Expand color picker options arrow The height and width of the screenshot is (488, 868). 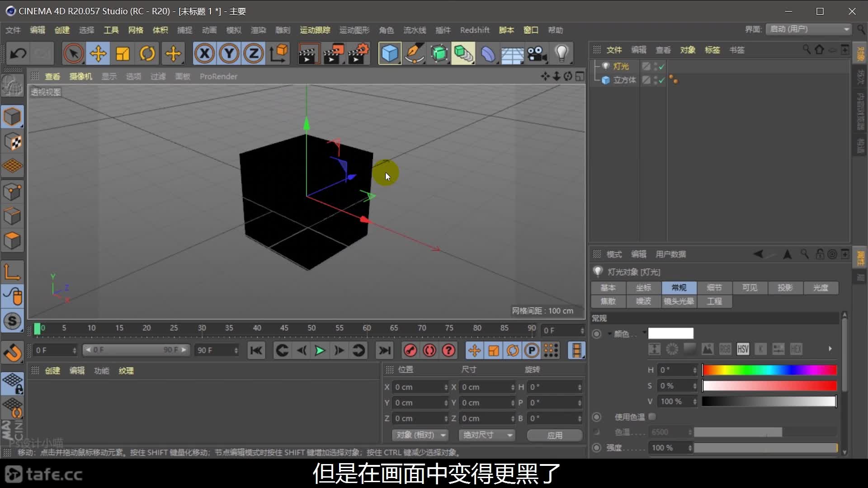[x=830, y=349]
